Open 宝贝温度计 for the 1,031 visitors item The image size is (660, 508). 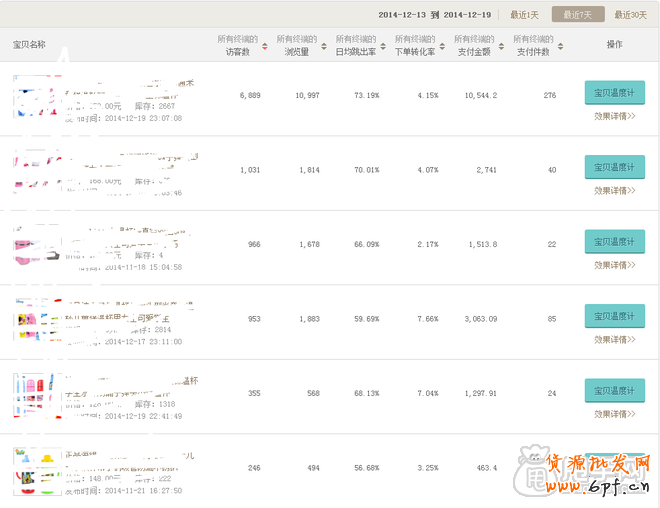(614, 167)
